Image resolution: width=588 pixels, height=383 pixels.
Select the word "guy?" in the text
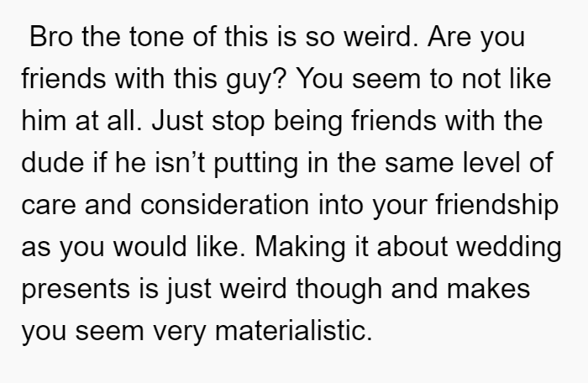[x=256, y=79]
